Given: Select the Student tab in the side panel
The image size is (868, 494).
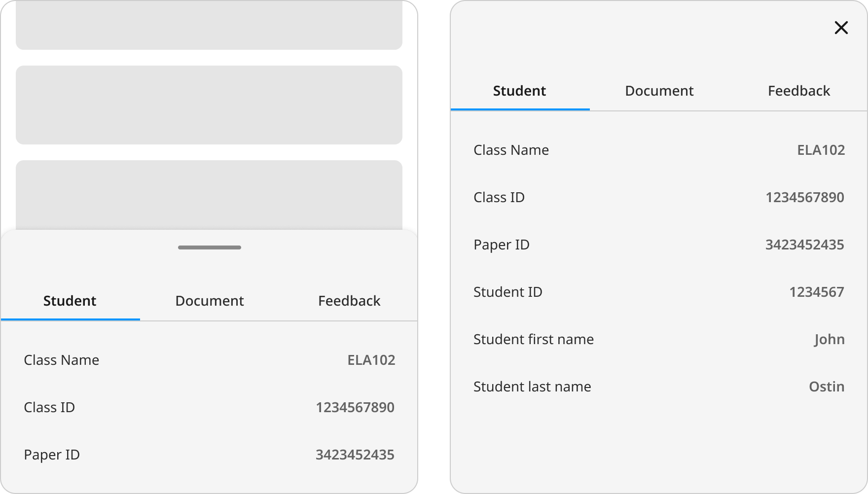Looking at the screenshot, I should point(520,91).
